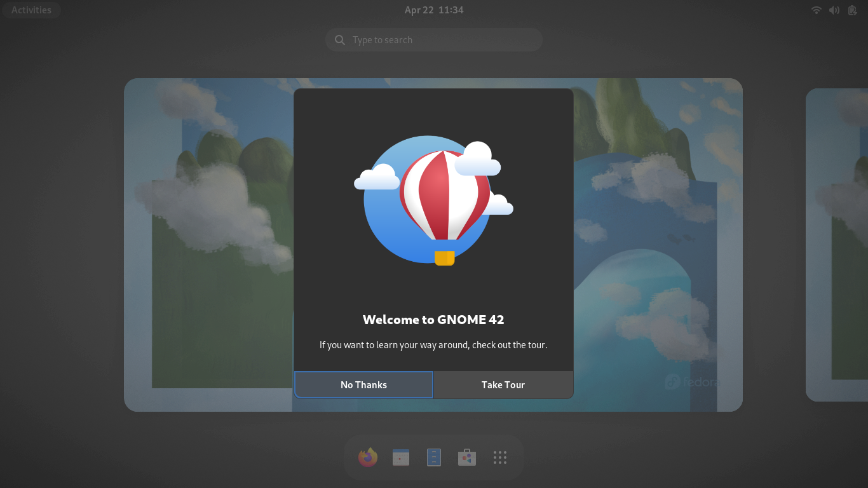This screenshot has height=488, width=868.
Task: Select the second workspace thumbnail on the right
Action: [x=837, y=245]
